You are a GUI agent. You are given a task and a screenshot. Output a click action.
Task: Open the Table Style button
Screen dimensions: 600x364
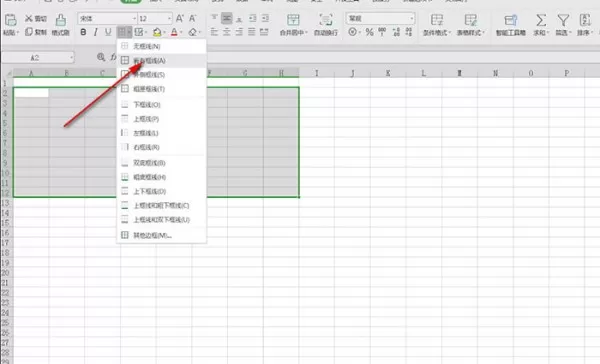pyautogui.click(x=471, y=25)
